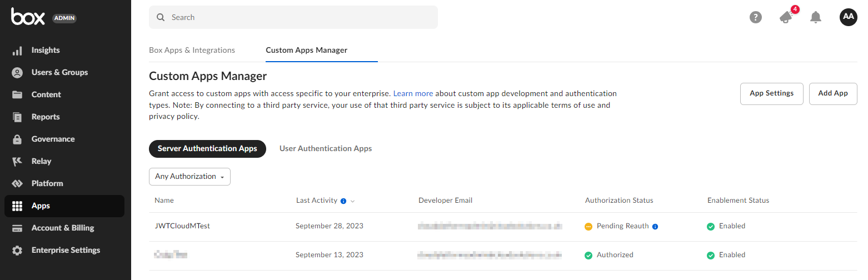Viewport: 868px width, 280px height.
Task: Go to Users & Groups section
Action: [x=59, y=72]
